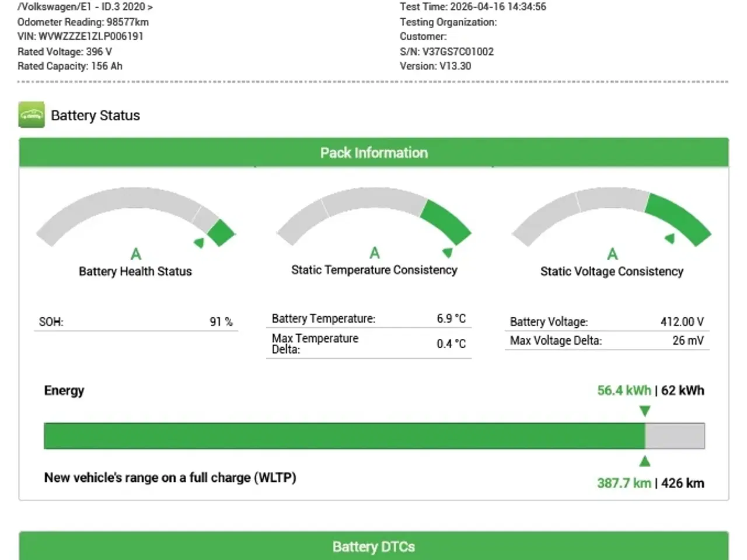Viewport: 747px width, 560px height.
Task: Select the Max Voltage Delta 26 mV row
Action: point(606,341)
